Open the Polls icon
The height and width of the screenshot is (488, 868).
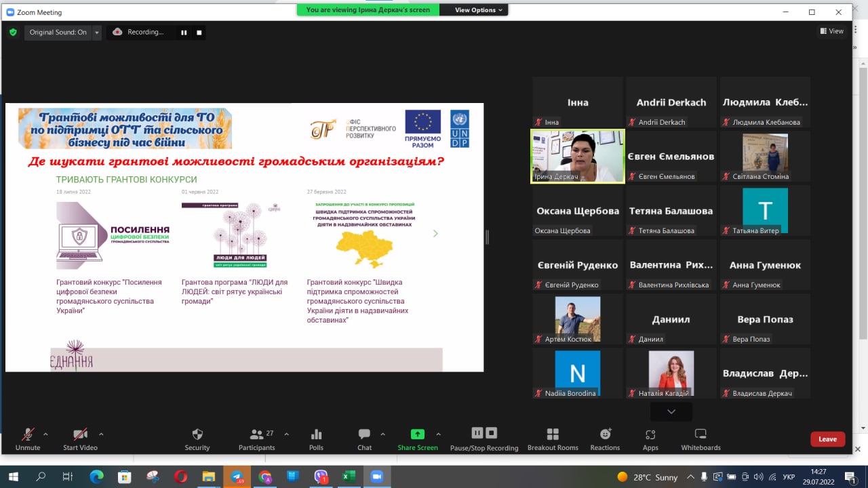click(316, 439)
